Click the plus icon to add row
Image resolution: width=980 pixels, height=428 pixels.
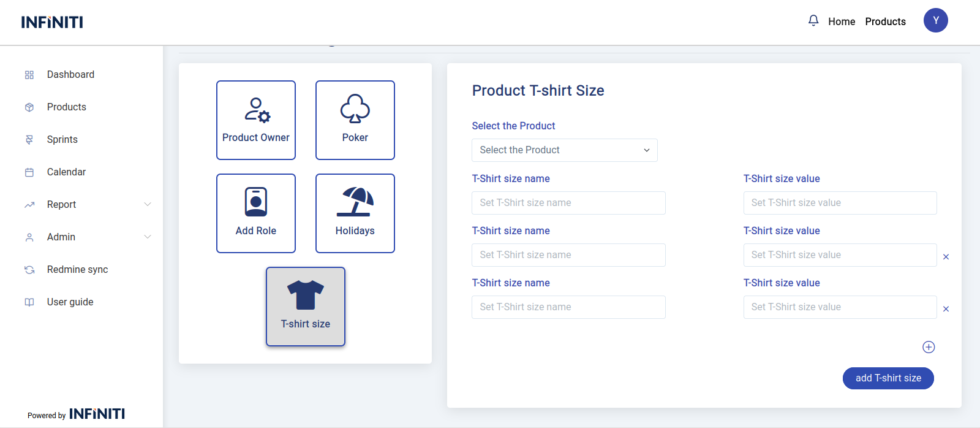(x=929, y=347)
